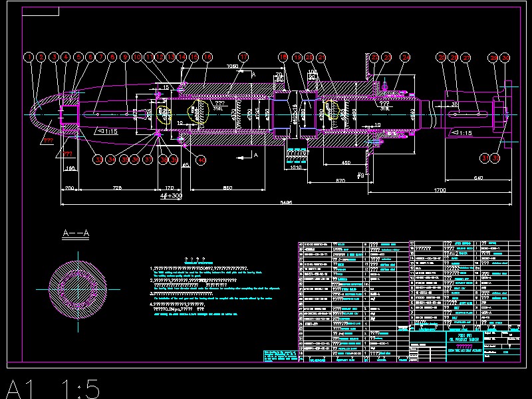532x399 pixels.
Task: Select the 1010 dimension text
Action: coord(296,168)
